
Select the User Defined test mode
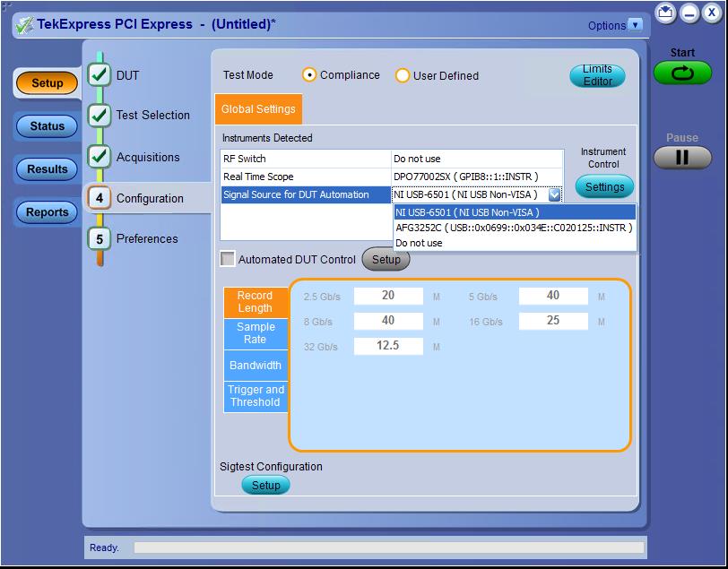point(403,76)
